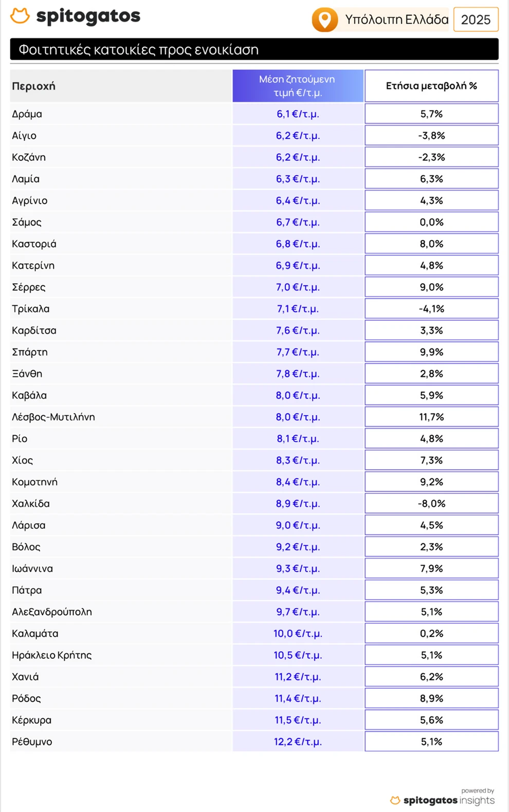Click the Λέσβος-Μυτιλήνη area name

pyautogui.click(x=53, y=417)
